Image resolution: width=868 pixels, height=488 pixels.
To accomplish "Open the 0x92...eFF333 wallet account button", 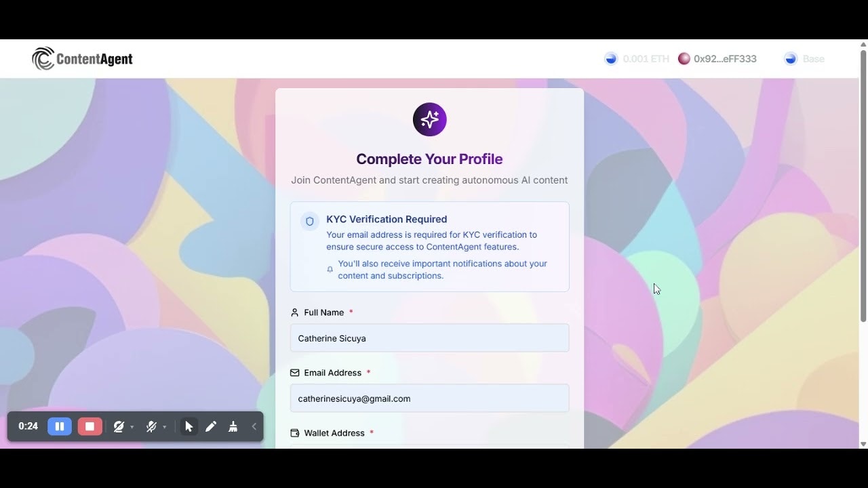I will coord(717,59).
